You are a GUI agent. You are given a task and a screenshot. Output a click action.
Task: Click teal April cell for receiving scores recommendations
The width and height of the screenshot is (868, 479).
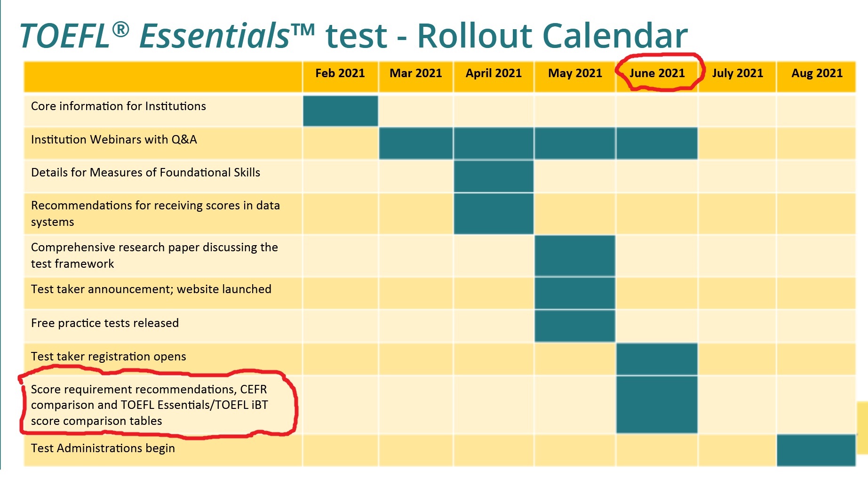click(x=494, y=214)
